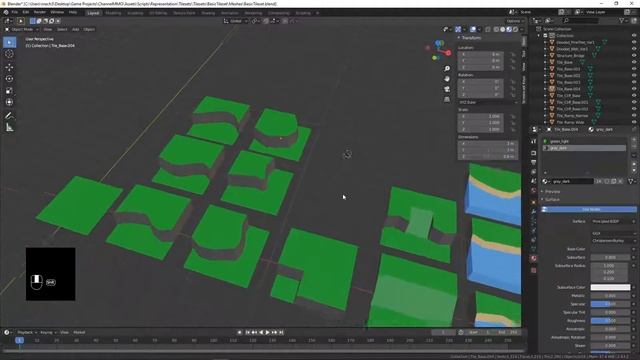Open the File menu
The image size is (640, 360).
click(15, 12)
